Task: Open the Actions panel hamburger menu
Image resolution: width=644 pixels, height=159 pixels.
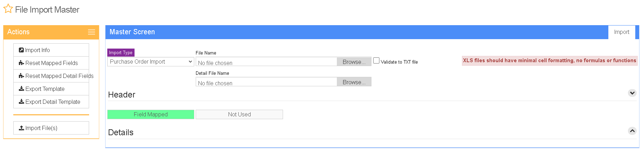Action: [x=92, y=32]
